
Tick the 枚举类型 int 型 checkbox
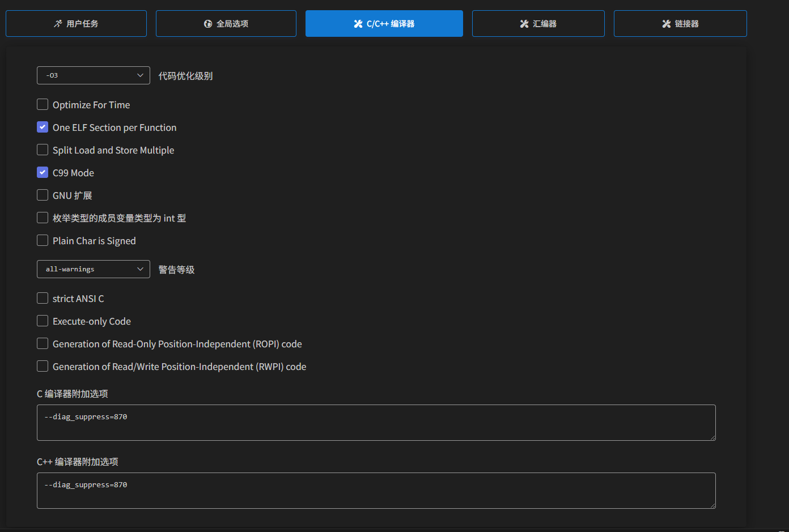[x=43, y=218]
